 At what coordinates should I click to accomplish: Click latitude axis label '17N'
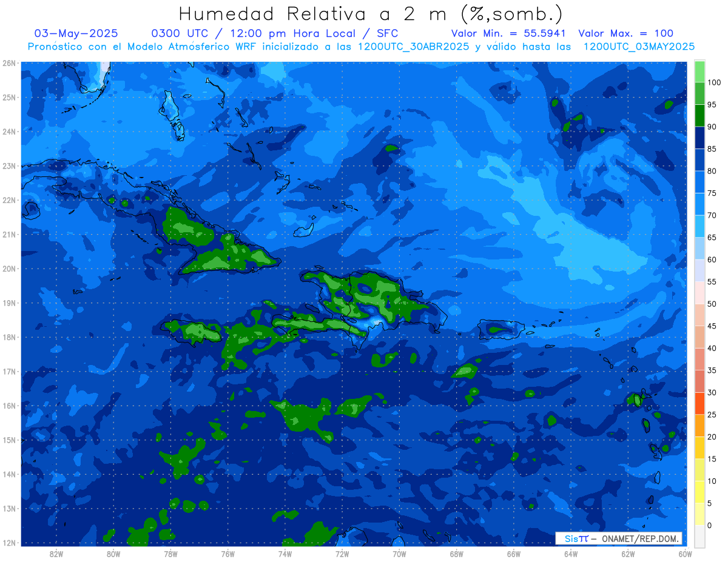point(9,372)
